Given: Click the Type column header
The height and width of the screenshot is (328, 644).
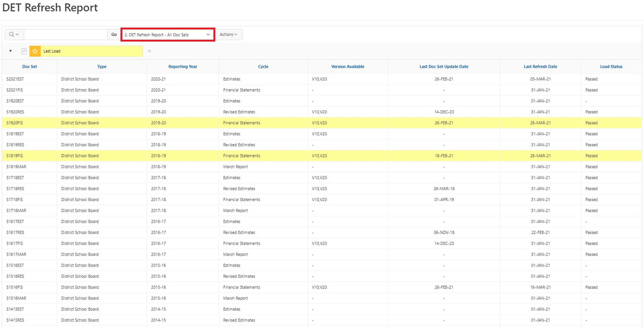Looking at the screenshot, I should [101, 66].
